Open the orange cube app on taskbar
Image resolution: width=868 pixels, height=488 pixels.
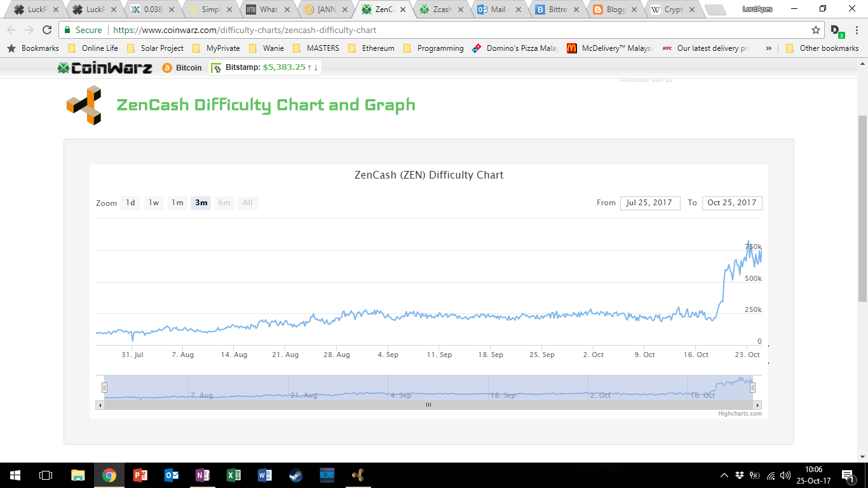[x=358, y=475]
